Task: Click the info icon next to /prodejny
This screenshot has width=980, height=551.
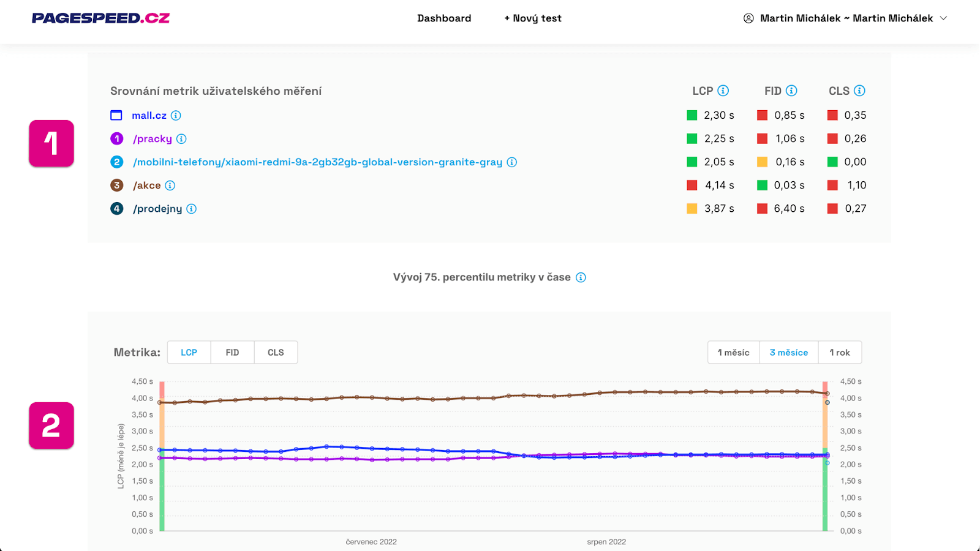Action: pyautogui.click(x=192, y=209)
